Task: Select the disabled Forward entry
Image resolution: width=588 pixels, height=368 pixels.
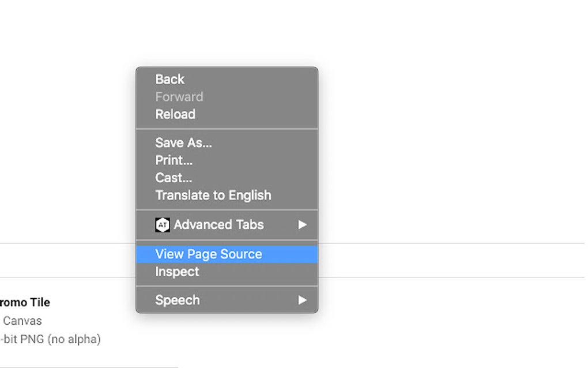Action: tap(179, 96)
